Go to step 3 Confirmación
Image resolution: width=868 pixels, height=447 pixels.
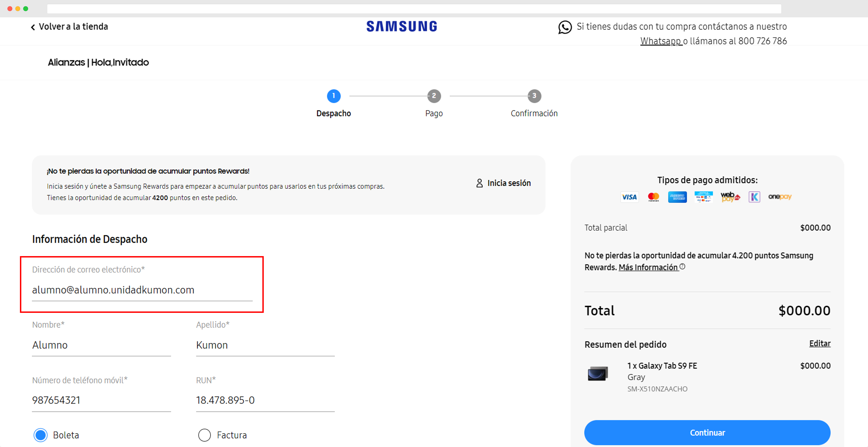[534, 96]
